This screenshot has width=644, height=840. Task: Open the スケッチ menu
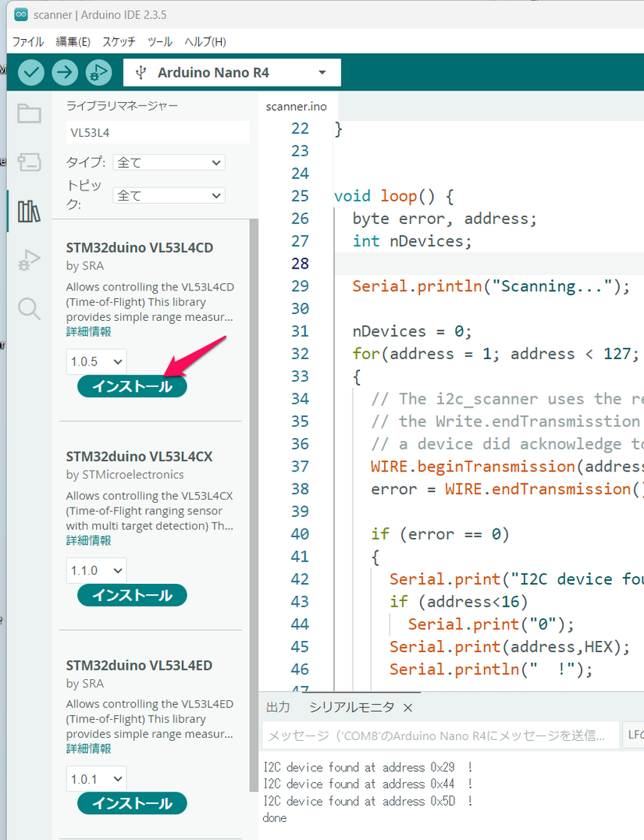pyautogui.click(x=119, y=41)
